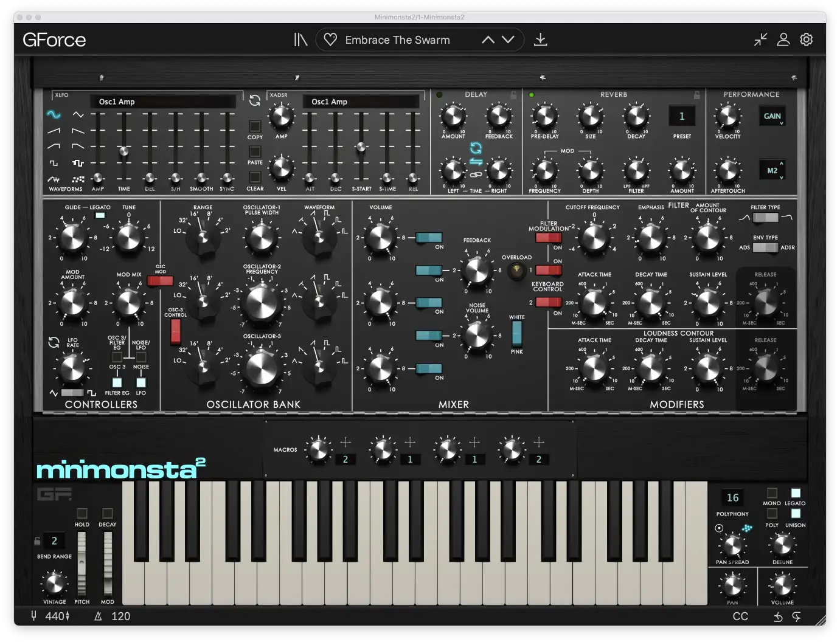Click the save preset download icon
Screen dimensions: 840x642
click(x=540, y=40)
